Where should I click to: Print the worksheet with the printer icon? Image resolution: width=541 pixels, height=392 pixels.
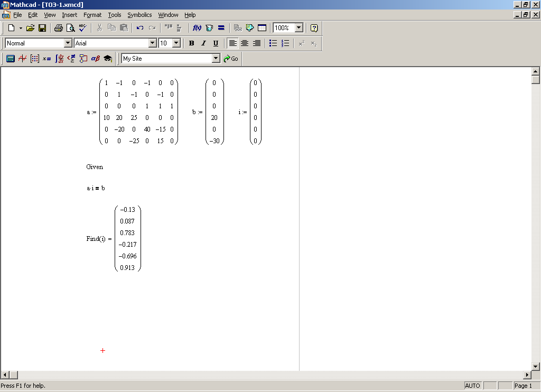point(59,28)
